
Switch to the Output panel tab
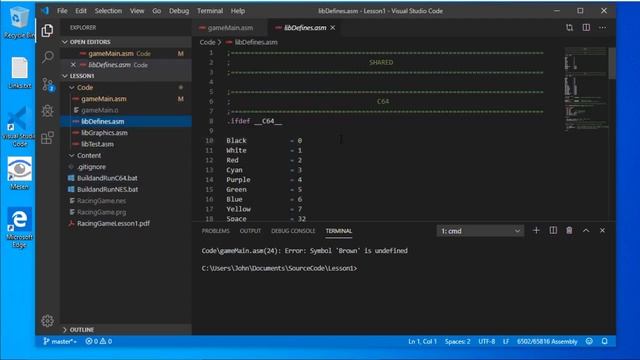pos(250,231)
